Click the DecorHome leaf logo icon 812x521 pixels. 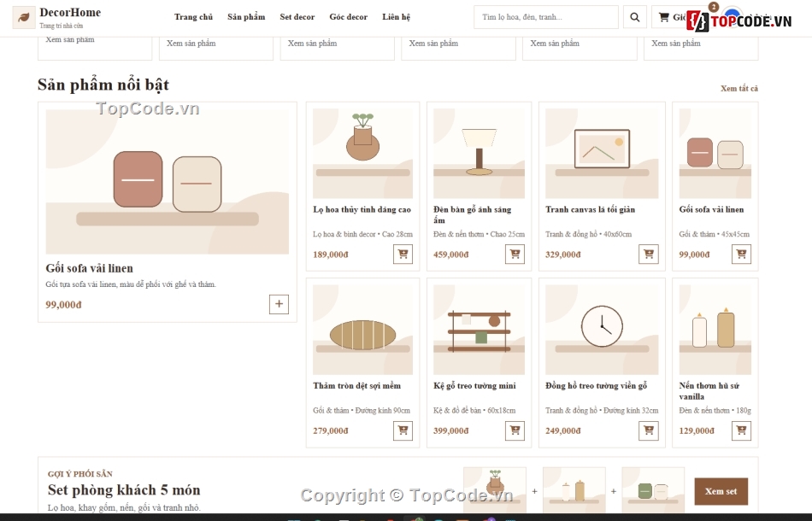pos(24,18)
